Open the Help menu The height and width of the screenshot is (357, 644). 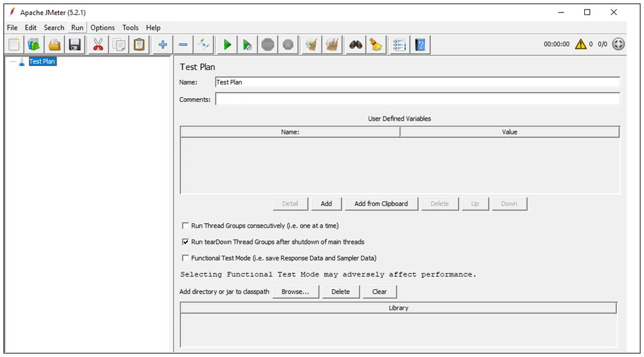click(x=153, y=28)
